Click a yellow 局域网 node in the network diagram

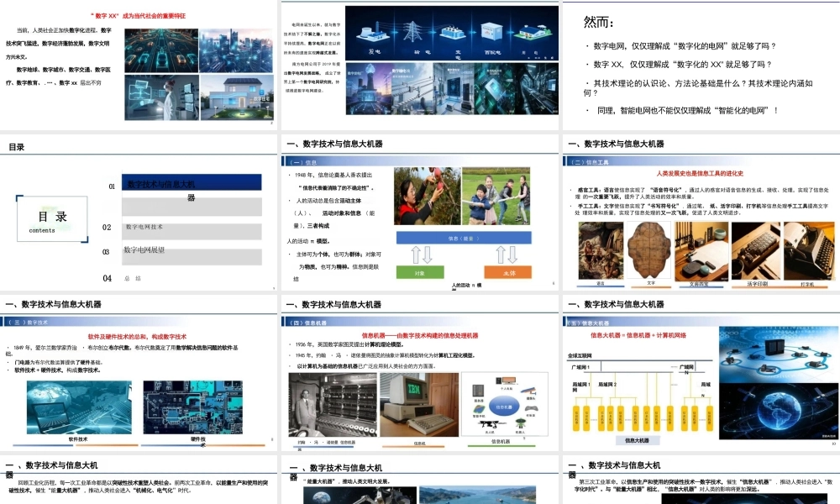pyautogui.click(x=577, y=418)
